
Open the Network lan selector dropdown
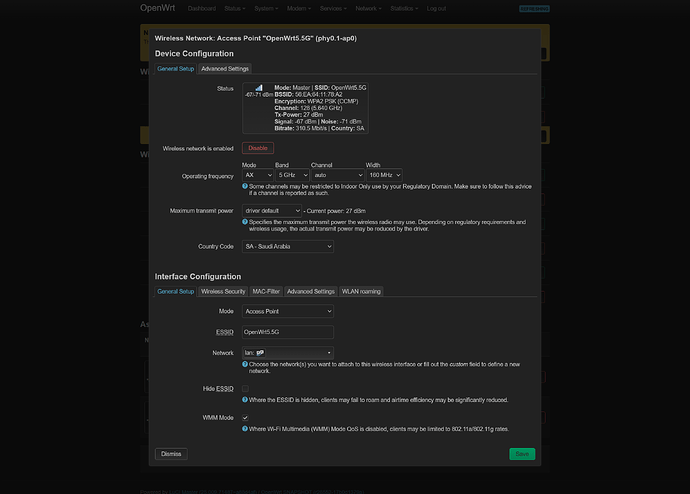(288, 353)
